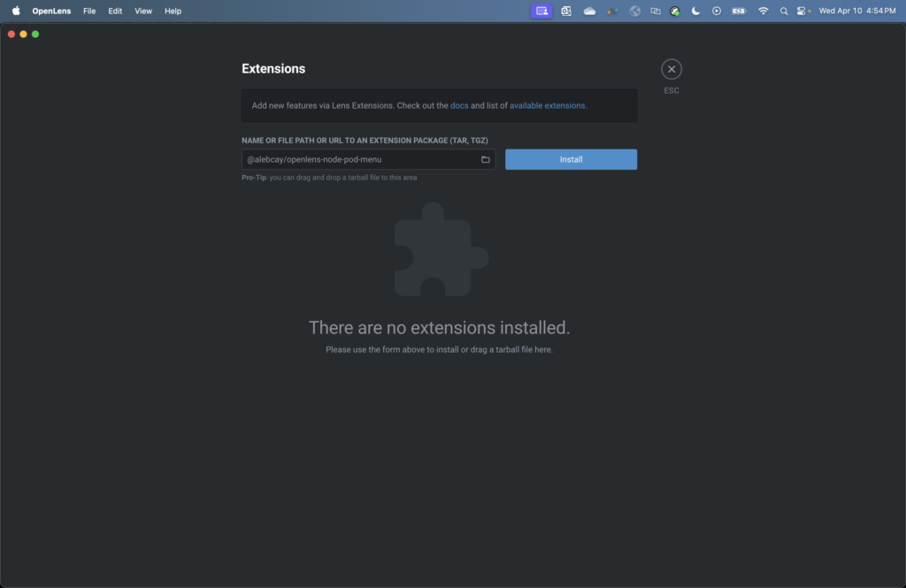
Task: Close Extensions page with the X icon
Action: point(672,69)
